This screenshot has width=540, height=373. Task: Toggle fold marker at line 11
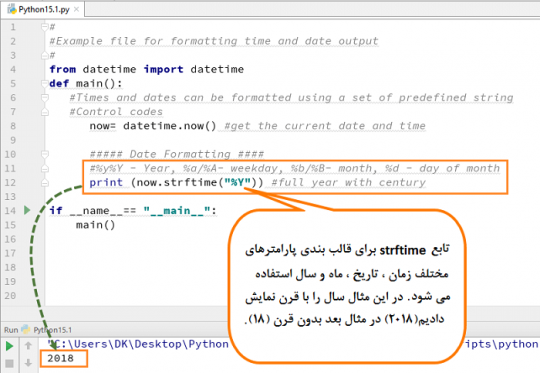[45, 168]
